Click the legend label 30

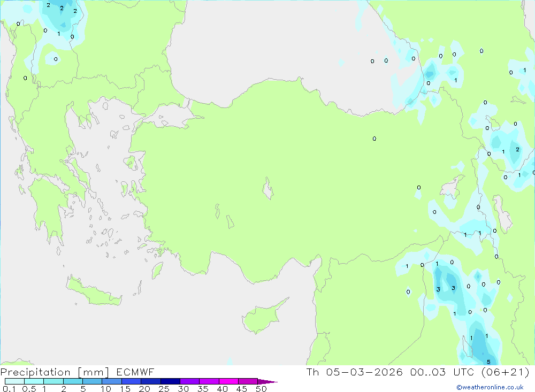point(184,389)
